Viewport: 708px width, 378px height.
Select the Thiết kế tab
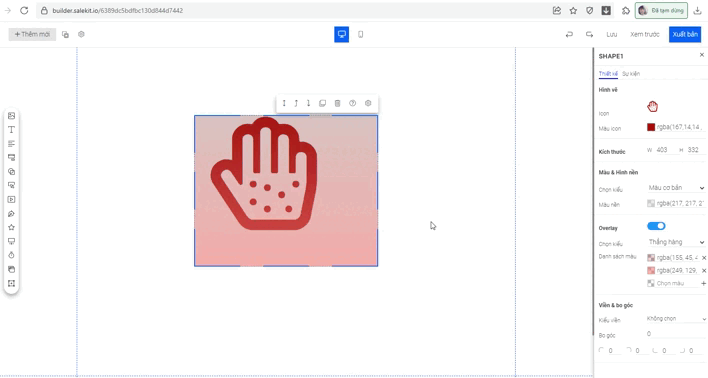coord(608,74)
